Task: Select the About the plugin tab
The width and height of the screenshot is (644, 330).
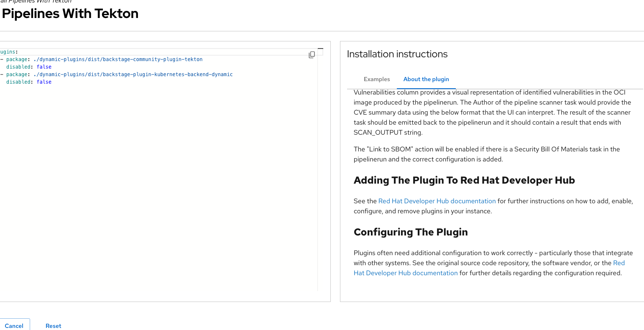Action: tap(426, 79)
